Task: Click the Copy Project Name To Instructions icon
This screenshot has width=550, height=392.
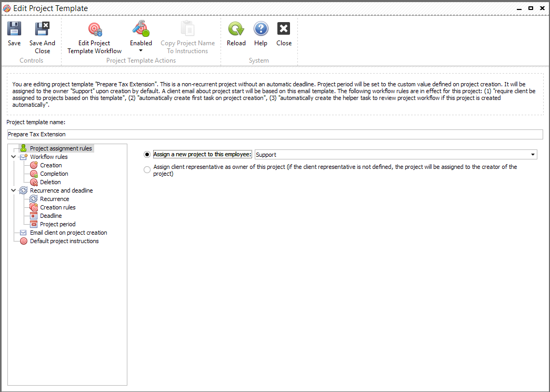Action: pos(188,29)
